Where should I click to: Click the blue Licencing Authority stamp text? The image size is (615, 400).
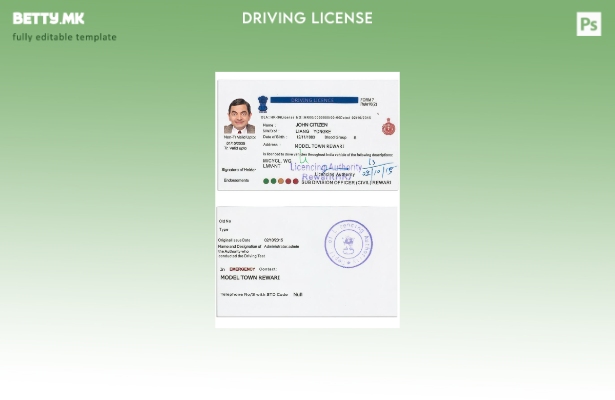click(x=326, y=168)
